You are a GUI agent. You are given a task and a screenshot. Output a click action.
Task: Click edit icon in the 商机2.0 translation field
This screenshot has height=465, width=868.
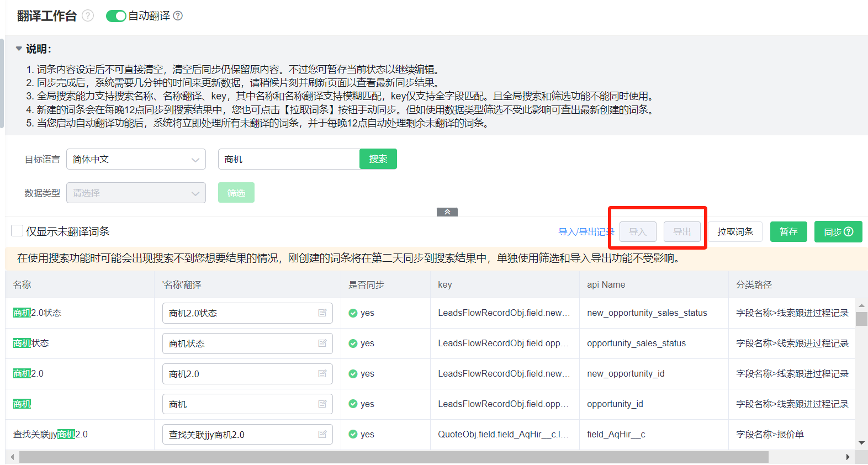322,374
